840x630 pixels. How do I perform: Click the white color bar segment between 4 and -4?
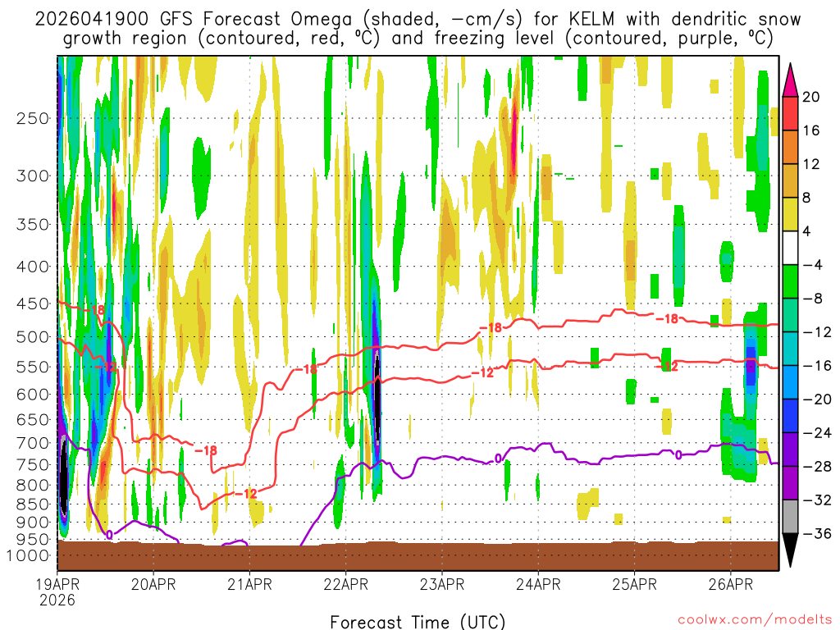[790, 248]
